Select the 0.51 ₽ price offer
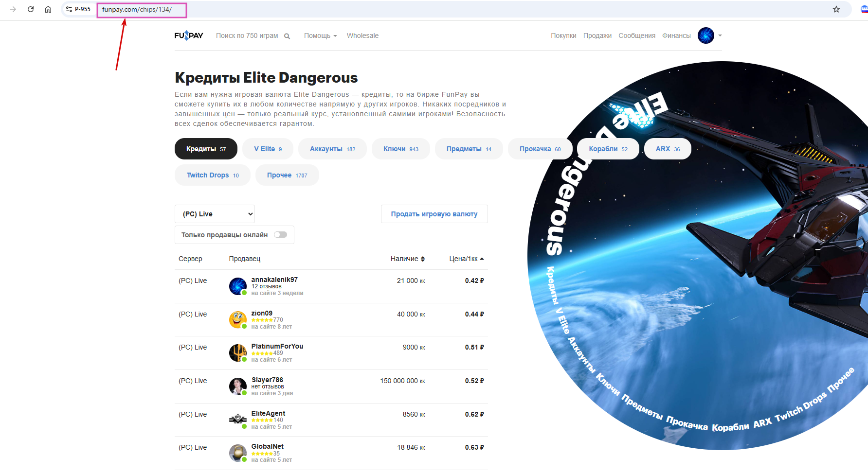The width and height of the screenshot is (868, 474). (x=474, y=347)
